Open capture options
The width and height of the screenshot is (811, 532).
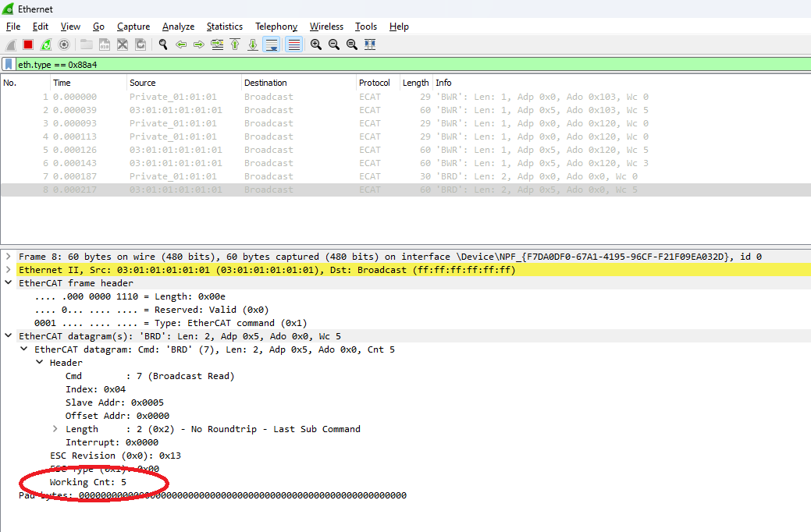64,44
